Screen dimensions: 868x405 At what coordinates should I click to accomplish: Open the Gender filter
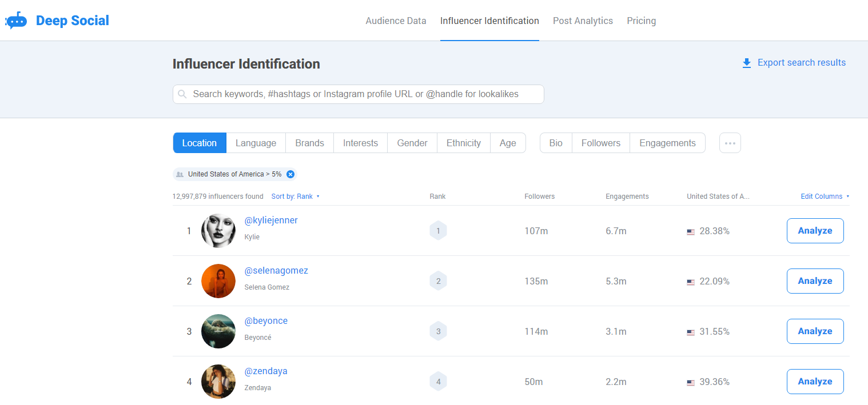click(x=412, y=143)
